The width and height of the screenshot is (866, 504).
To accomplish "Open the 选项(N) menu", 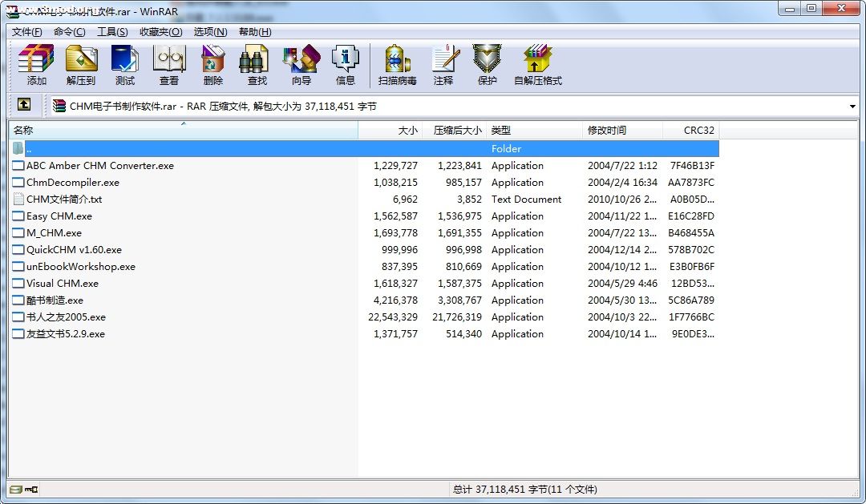I will 210,32.
